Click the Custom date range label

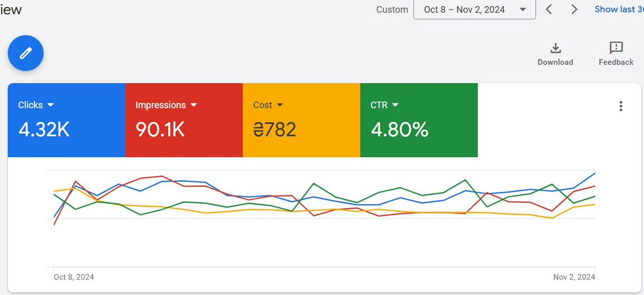point(392,10)
